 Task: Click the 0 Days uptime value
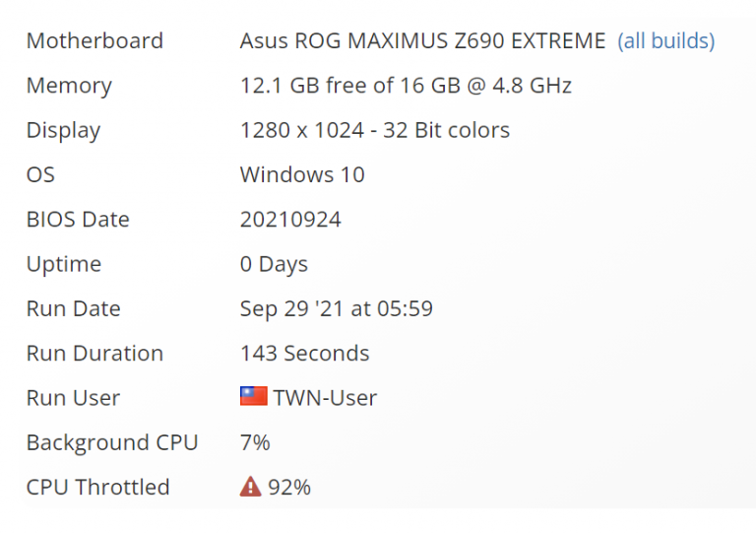274,264
